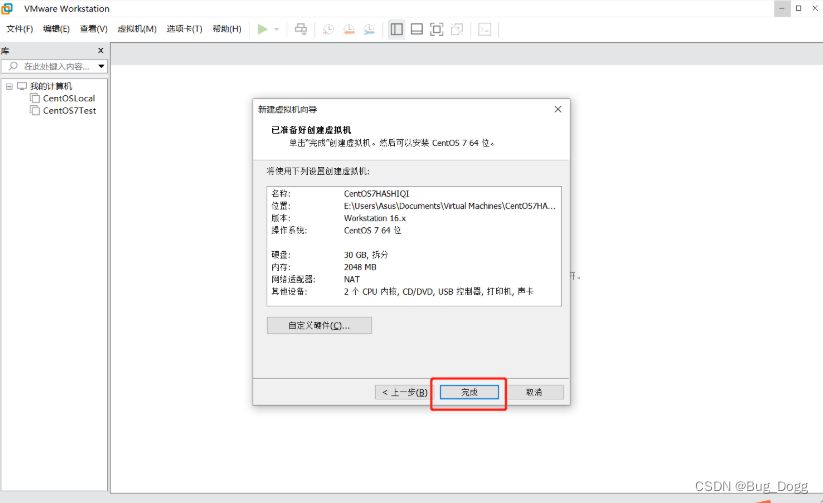This screenshot has height=503, width=823.
Task: Select 我的计算机 in the library tree
Action: pyautogui.click(x=51, y=86)
